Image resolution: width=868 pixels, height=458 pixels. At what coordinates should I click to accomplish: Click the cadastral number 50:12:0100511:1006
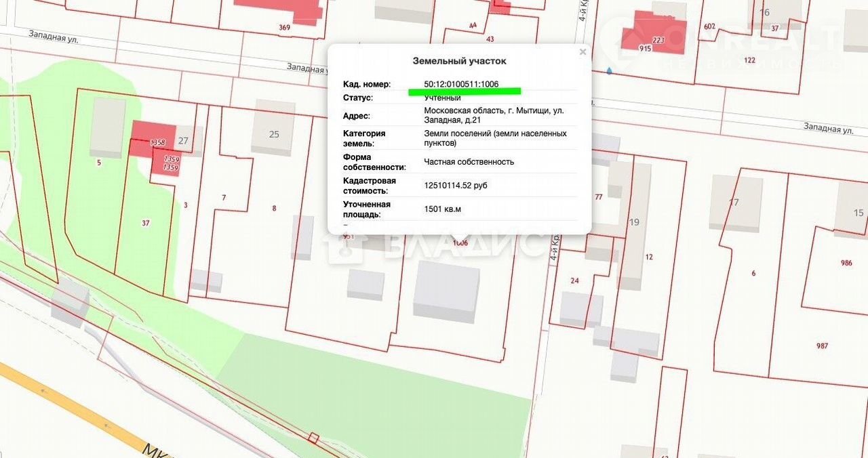tap(461, 84)
